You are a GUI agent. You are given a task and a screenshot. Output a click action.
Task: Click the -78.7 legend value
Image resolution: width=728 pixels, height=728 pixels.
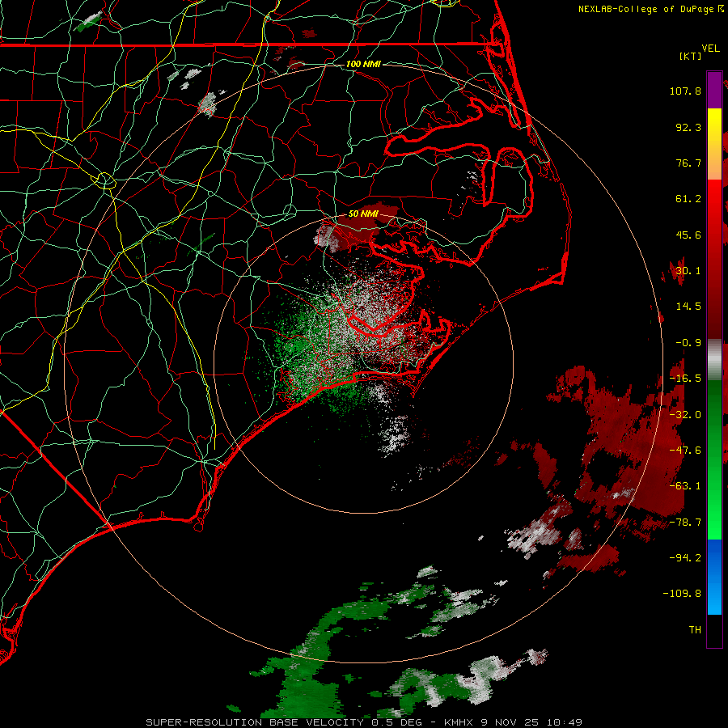685,523
